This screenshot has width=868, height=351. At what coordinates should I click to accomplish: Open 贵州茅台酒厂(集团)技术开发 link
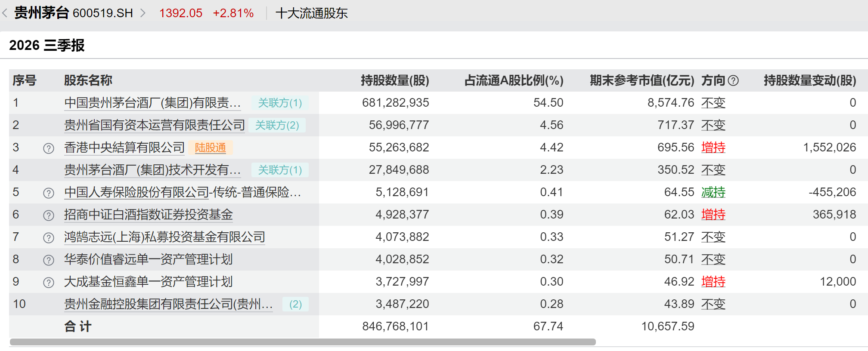[152, 170]
